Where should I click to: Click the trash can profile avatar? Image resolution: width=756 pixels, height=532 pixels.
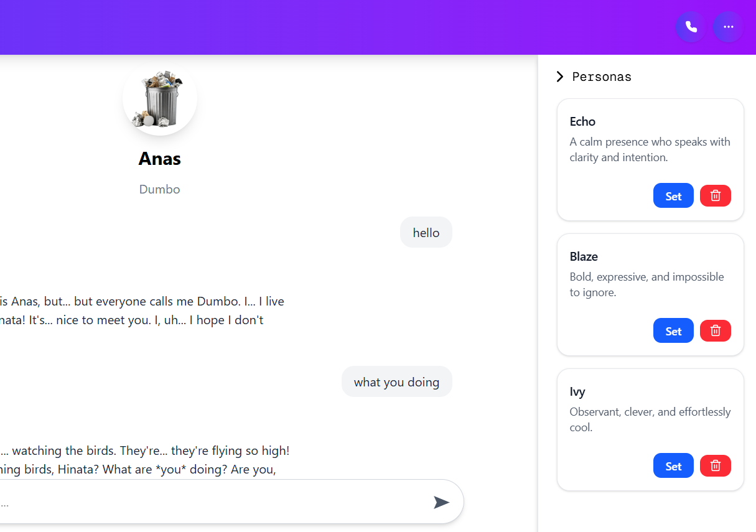pyautogui.click(x=160, y=98)
